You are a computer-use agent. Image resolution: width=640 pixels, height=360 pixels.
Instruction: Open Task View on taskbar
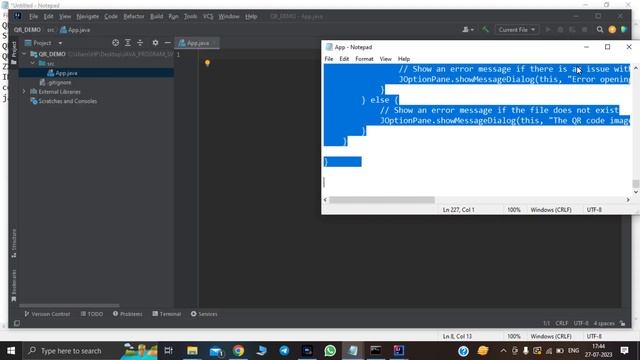(169, 351)
